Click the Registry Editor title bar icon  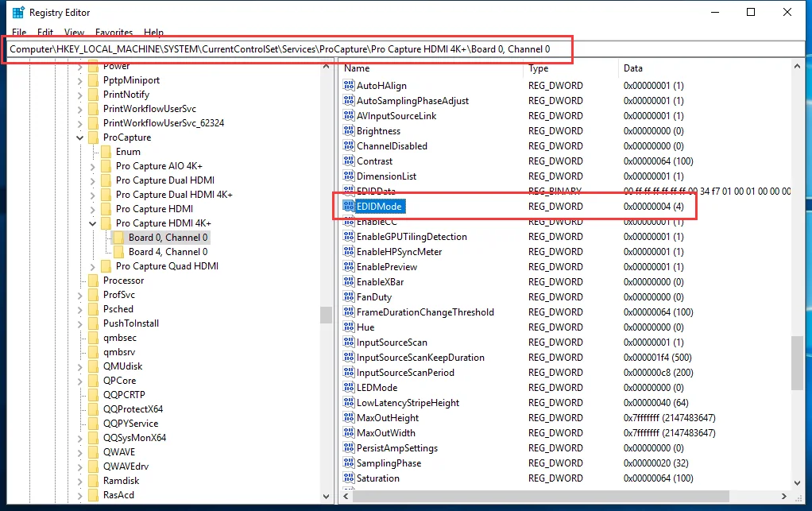(18, 12)
